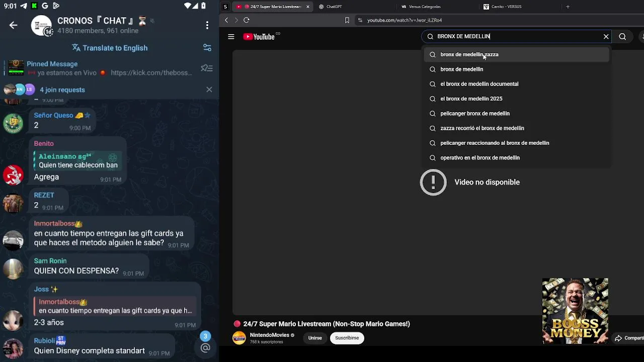644x362 pixels.
Task: Select suggestion 'el bronx de medellin 2025'
Action: click(517, 99)
